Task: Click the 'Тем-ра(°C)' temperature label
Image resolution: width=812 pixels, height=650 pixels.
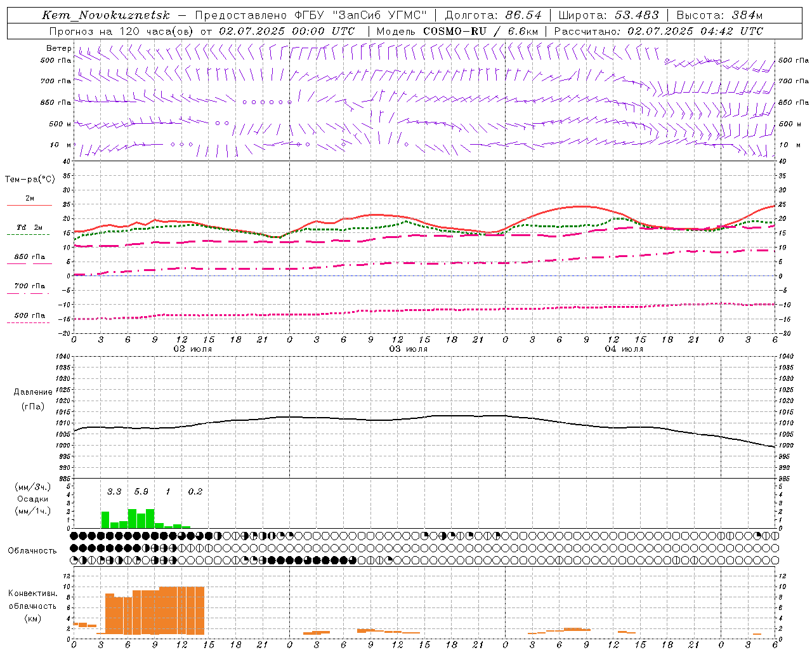Action: [x=30, y=180]
